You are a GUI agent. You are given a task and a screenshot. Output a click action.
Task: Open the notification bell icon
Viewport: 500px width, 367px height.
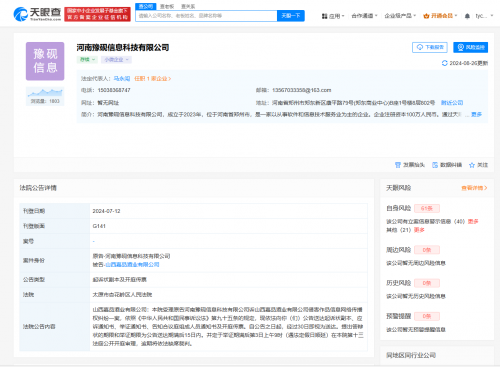[x=467, y=16]
